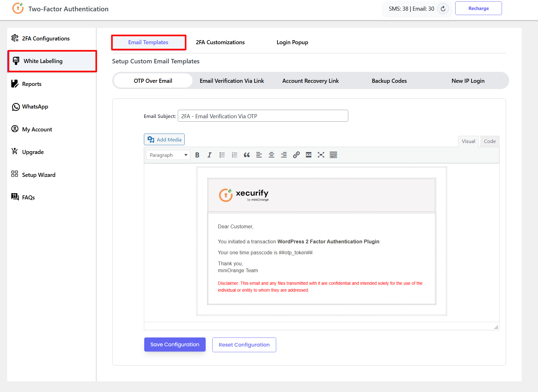538x392 pixels.
Task: Click the White Labelling paint roller icon
Action: pos(16,61)
